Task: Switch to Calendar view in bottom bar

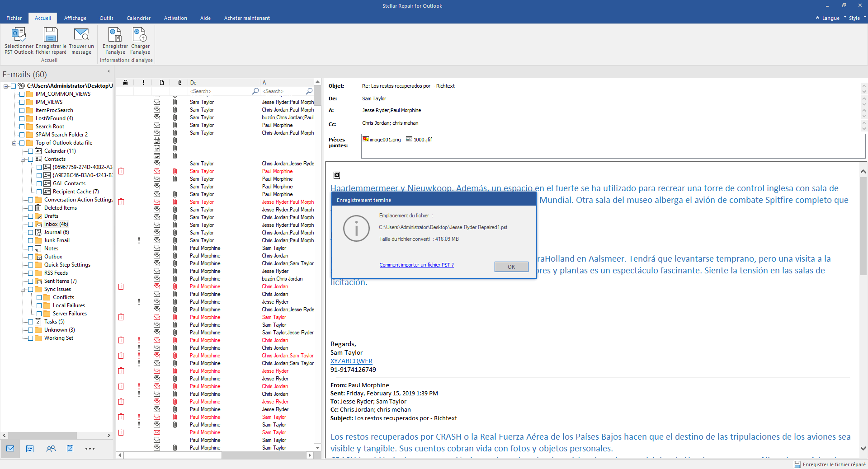Action: (x=30, y=449)
